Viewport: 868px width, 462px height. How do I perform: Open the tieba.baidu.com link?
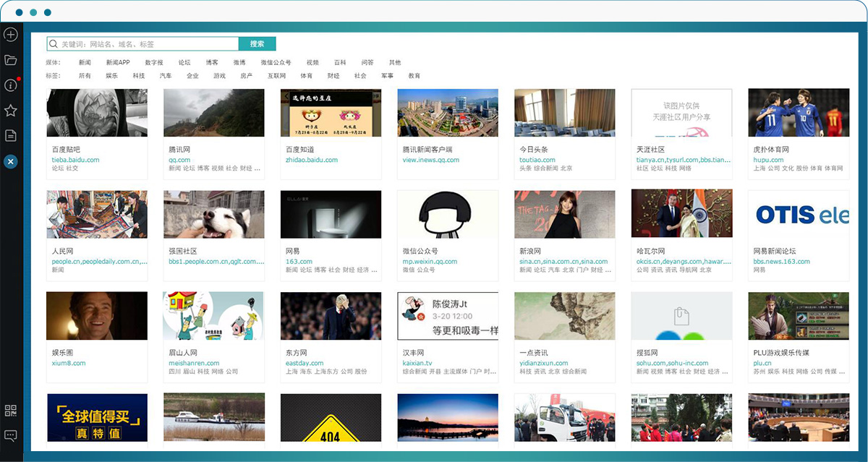pyautogui.click(x=75, y=160)
